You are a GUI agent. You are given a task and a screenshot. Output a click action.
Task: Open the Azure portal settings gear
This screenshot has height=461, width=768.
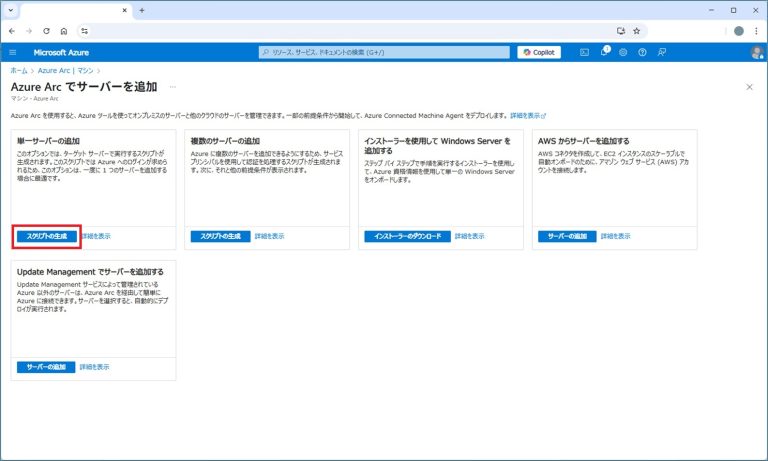(x=623, y=52)
